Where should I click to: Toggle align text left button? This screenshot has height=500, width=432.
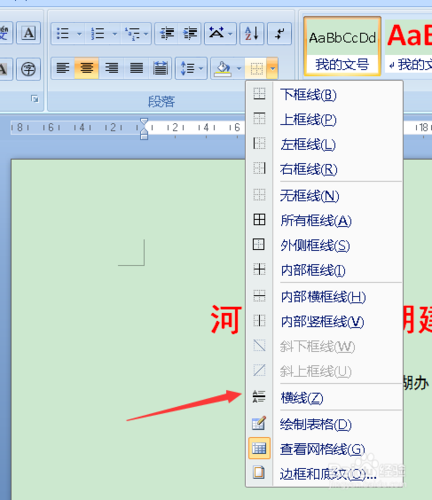pyautogui.click(x=63, y=68)
